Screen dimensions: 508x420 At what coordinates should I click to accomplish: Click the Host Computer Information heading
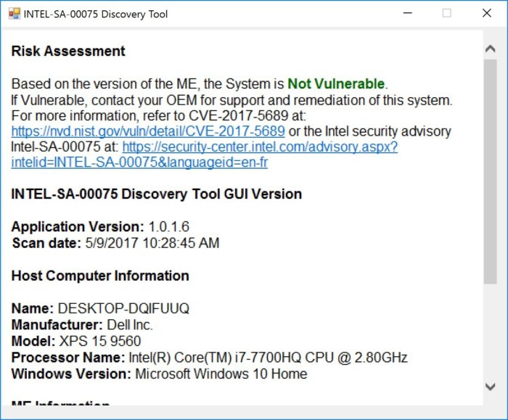coord(100,276)
